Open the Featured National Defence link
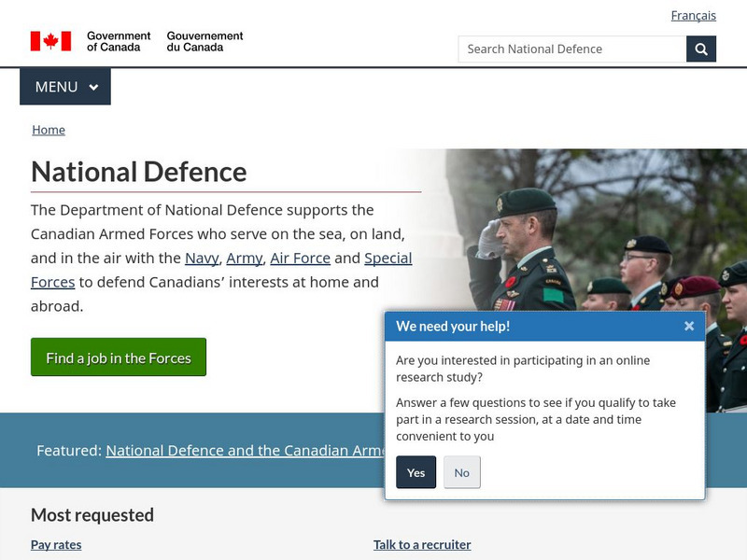Image resolution: width=747 pixels, height=560 pixels. [x=245, y=450]
